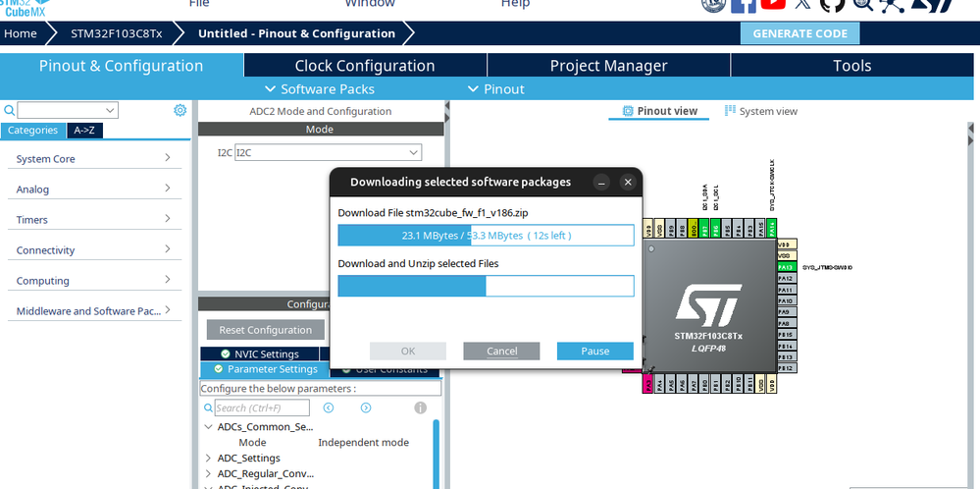Expand the Analog category

coord(94,189)
